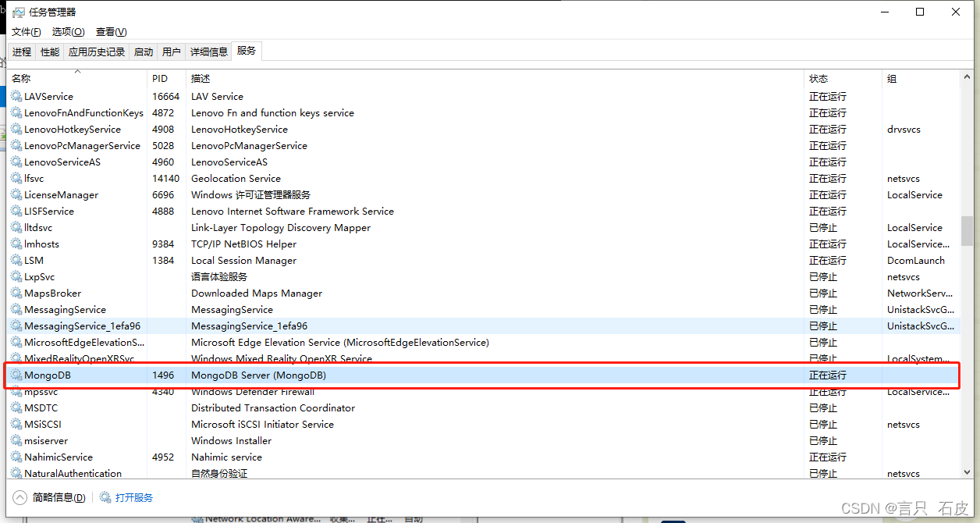Click the PID value 16664
The image size is (980, 523).
tap(165, 96)
